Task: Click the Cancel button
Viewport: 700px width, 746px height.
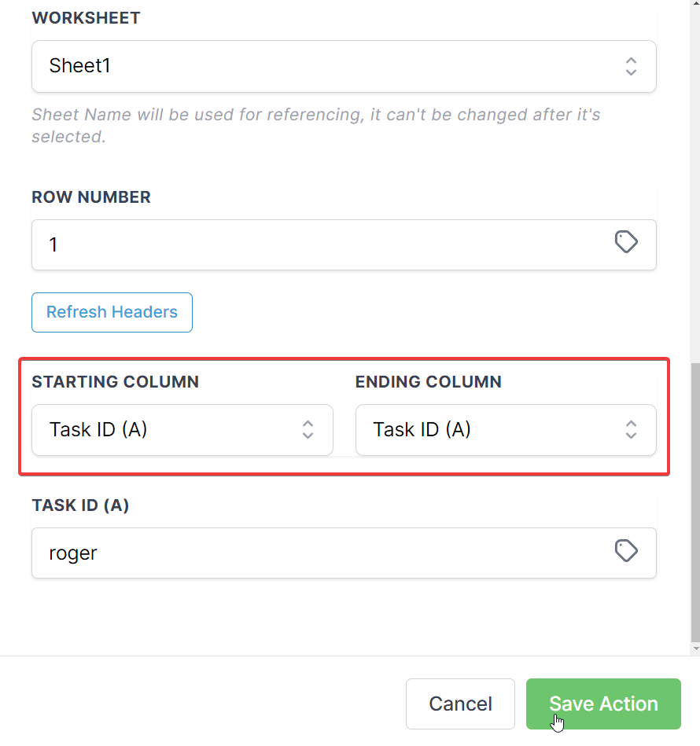Action: tap(460, 704)
